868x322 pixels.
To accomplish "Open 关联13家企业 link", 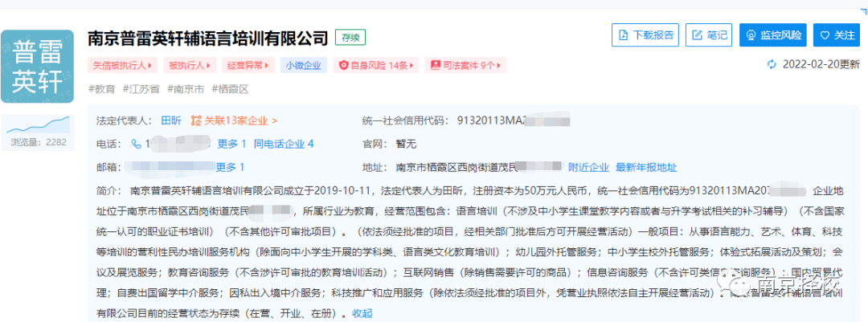I will click(234, 120).
